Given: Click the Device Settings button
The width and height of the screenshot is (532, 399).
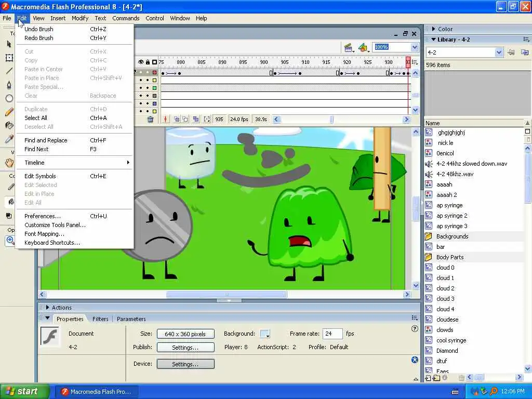Looking at the screenshot, I should click(185, 364).
